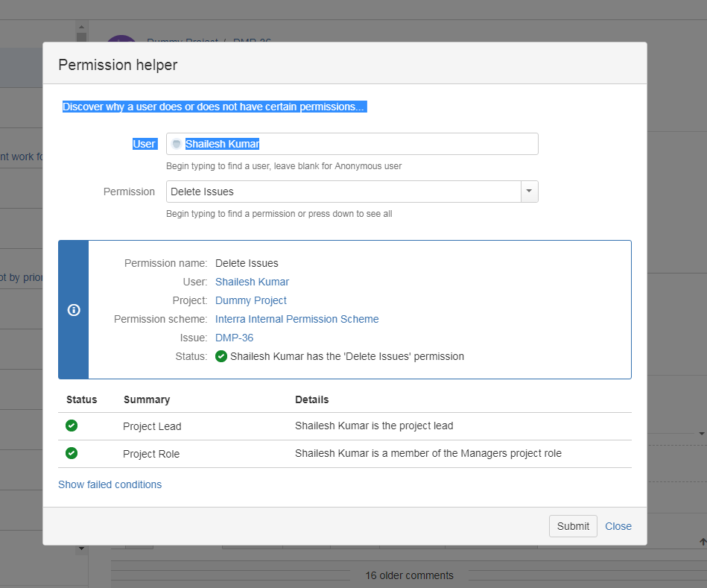Click the info icon in the blue panel

point(74,310)
